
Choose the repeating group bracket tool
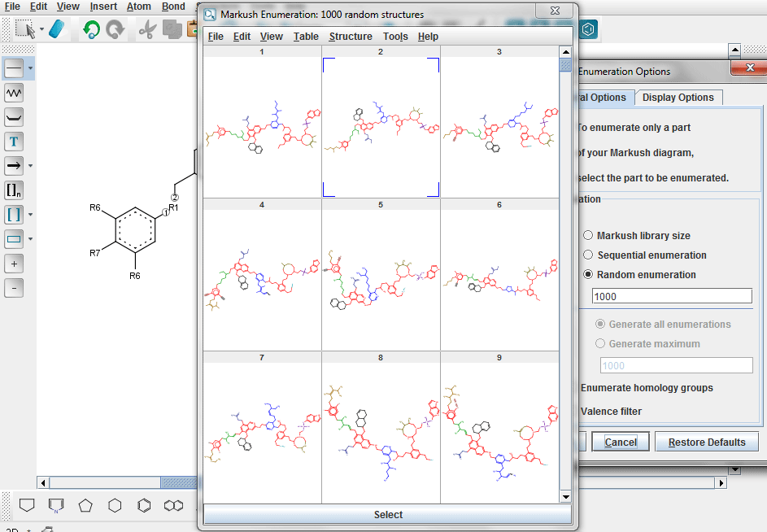coord(13,190)
